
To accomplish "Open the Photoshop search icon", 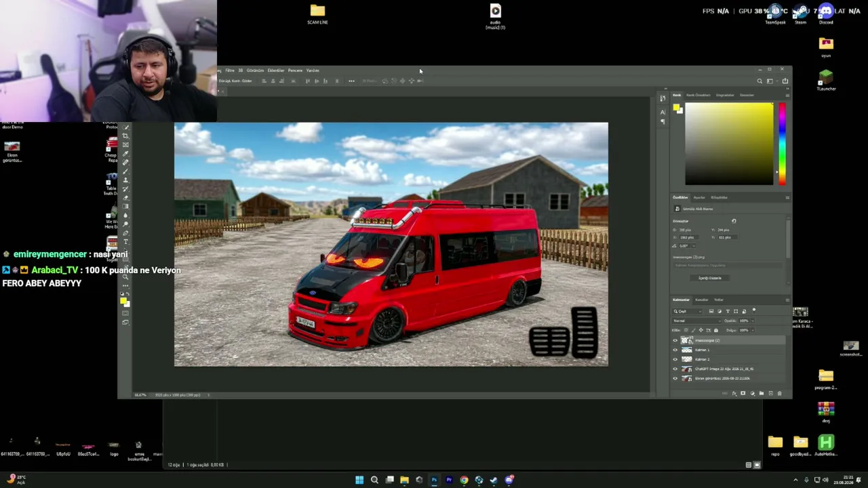I will (x=759, y=81).
